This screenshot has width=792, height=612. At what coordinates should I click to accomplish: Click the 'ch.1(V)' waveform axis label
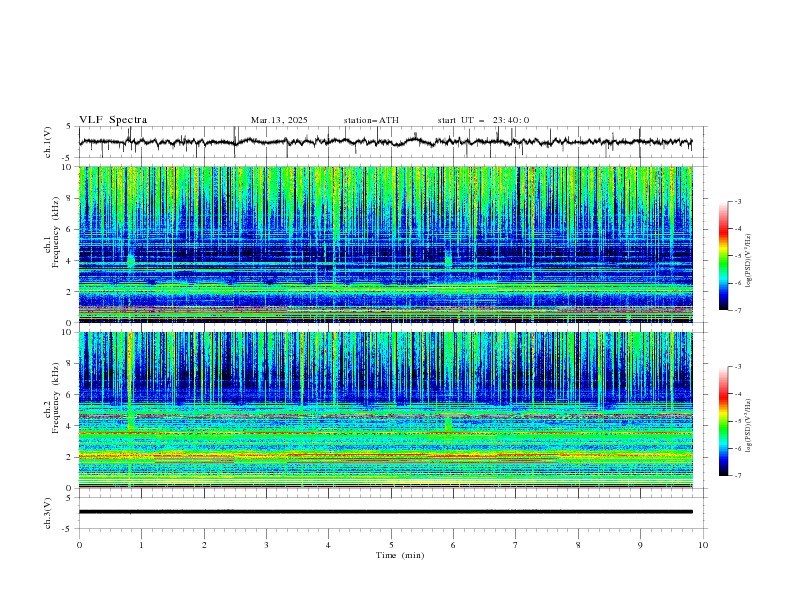pos(48,142)
